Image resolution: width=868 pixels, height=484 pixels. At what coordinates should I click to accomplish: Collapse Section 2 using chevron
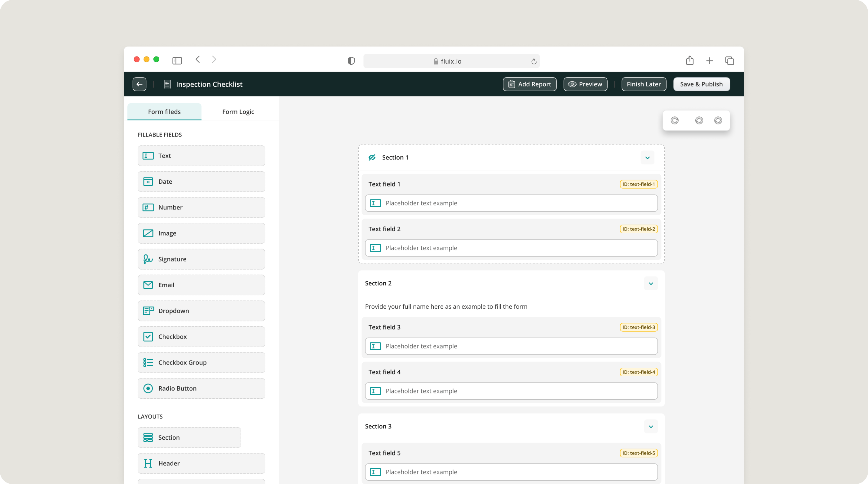pyautogui.click(x=651, y=283)
